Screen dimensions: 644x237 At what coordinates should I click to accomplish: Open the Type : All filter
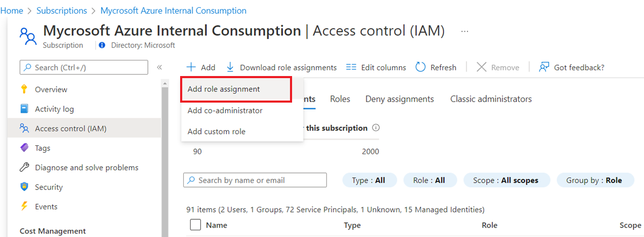coord(369,180)
